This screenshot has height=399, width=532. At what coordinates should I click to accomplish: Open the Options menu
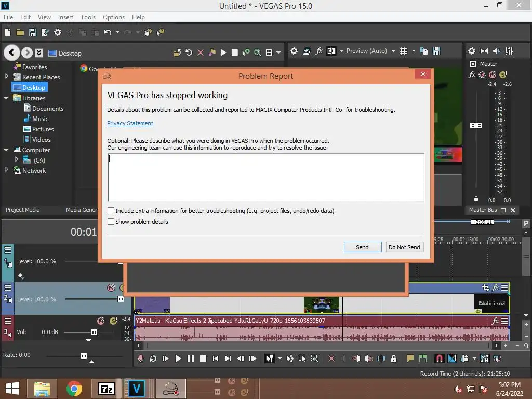[x=114, y=17]
